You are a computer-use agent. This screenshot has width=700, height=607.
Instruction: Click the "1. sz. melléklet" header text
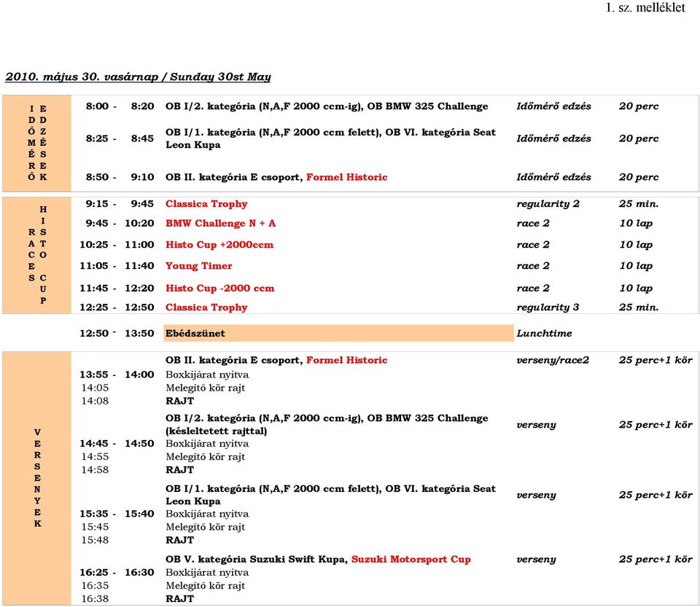pos(645,7)
